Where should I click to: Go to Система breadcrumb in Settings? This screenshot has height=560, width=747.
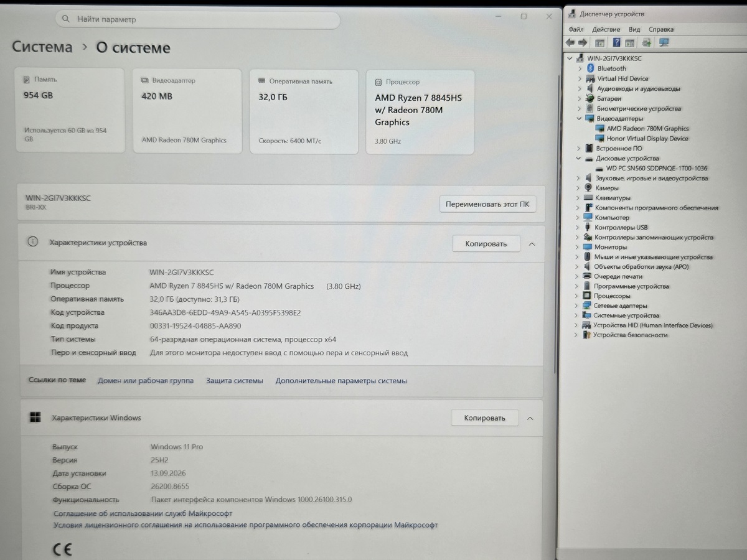click(x=42, y=47)
